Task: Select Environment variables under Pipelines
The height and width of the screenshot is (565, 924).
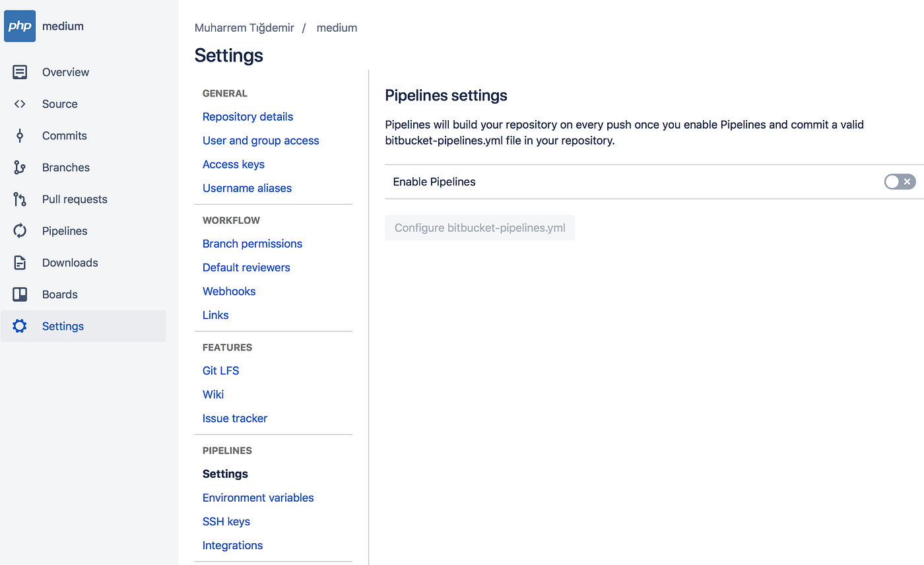Action: (x=258, y=498)
